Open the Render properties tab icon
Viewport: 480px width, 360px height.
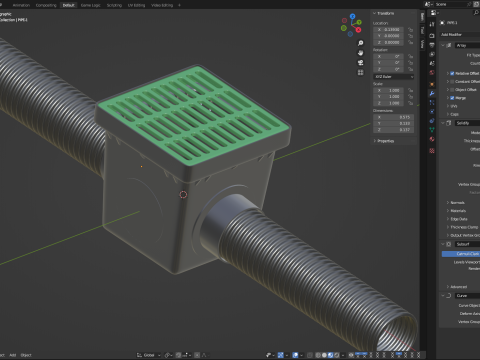coord(432,36)
